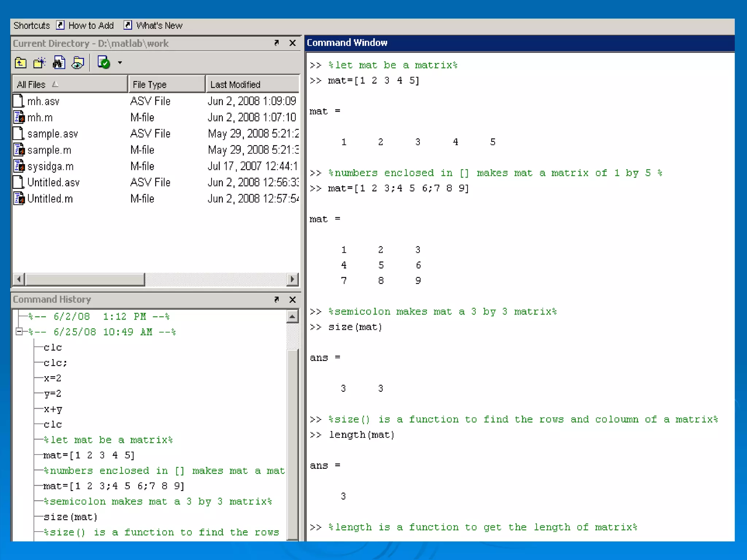The image size is (747, 560).
Task: Undock the Command History panel
Action: pos(276,299)
